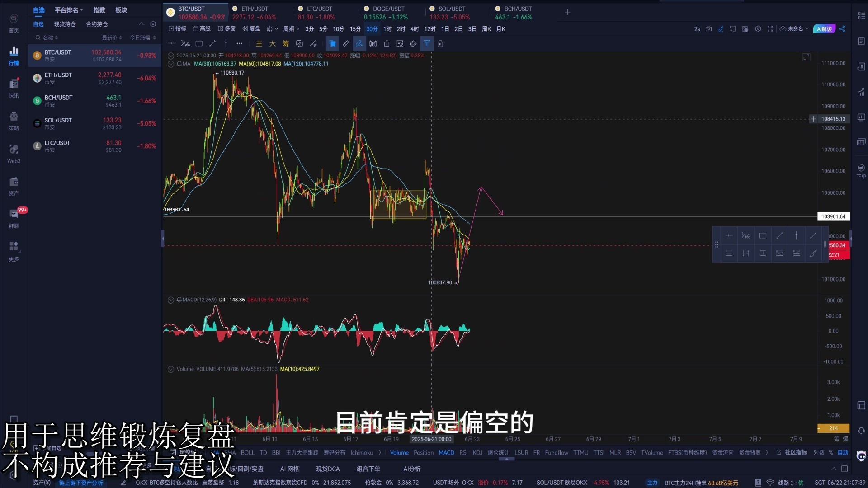The image size is (868, 488).
Task: Collapse the left panel edge handle
Action: [x=163, y=239]
